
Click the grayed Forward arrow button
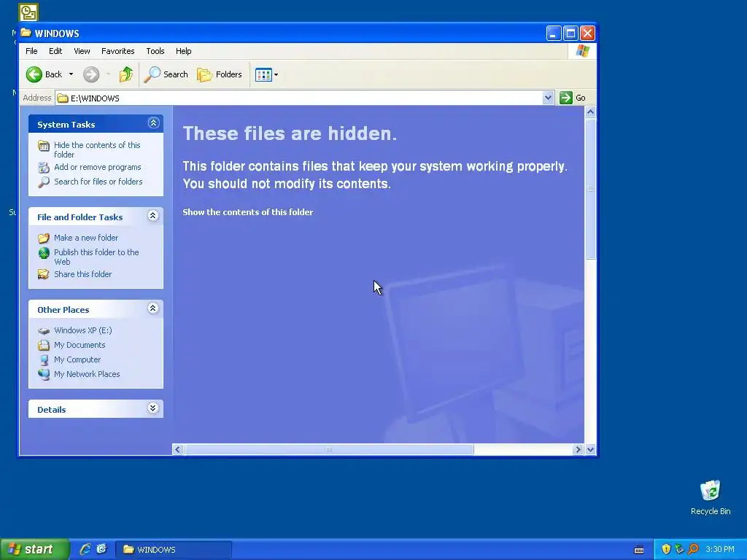[x=91, y=74]
